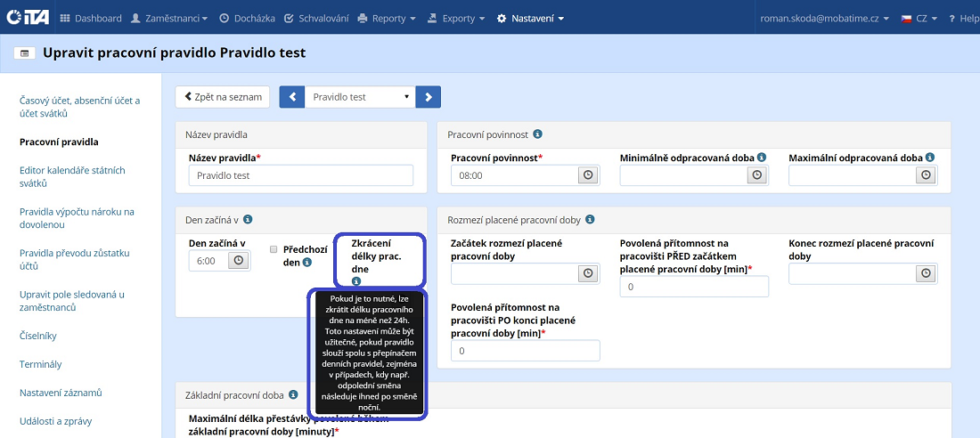The height and width of the screenshot is (438, 980).
Task: Go to previous rule with left arrow button
Action: pyautogui.click(x=292, y=97)
